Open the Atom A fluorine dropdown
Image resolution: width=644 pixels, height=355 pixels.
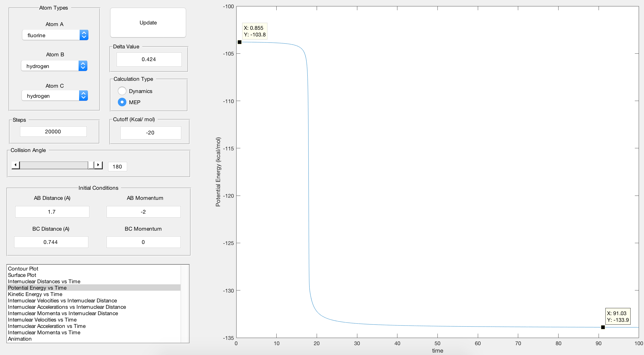pyautogui.click(x=55, y=35)
